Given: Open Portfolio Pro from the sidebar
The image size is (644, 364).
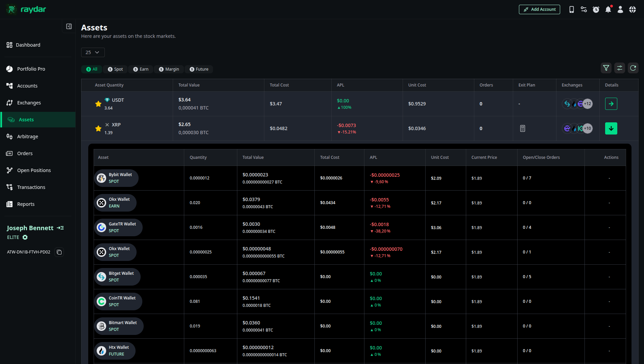Looking at the screenshot, I should [x=31, y=69].
